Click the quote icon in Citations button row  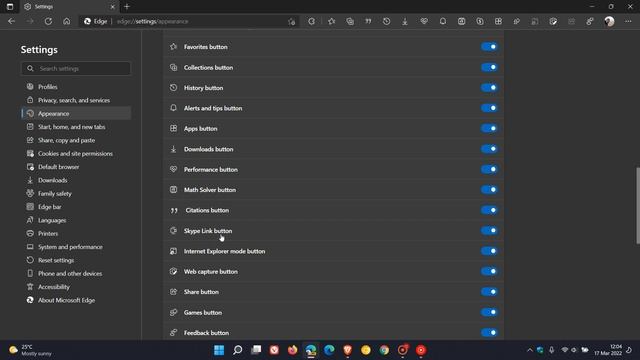[174, 210]
